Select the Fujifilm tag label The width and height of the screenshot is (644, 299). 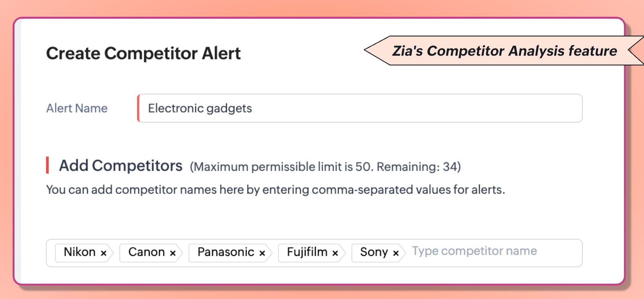(x=307, y=252)
